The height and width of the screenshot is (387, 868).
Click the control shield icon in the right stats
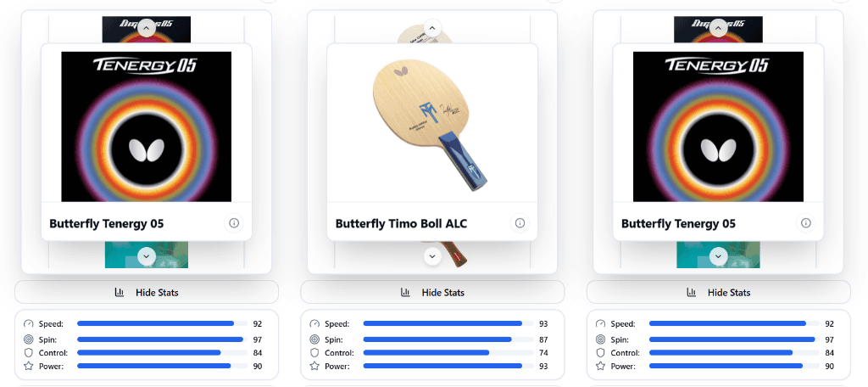pyautogui.click(x=600, y=352)
